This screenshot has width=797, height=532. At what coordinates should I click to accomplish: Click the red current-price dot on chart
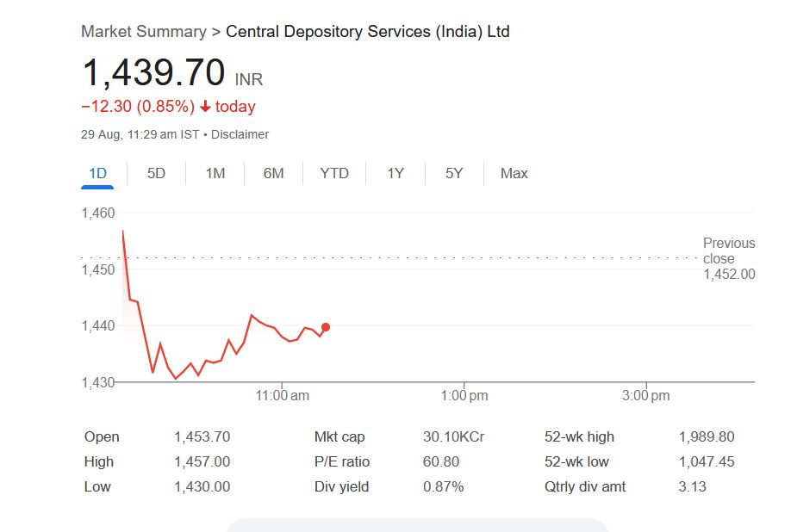325,327
